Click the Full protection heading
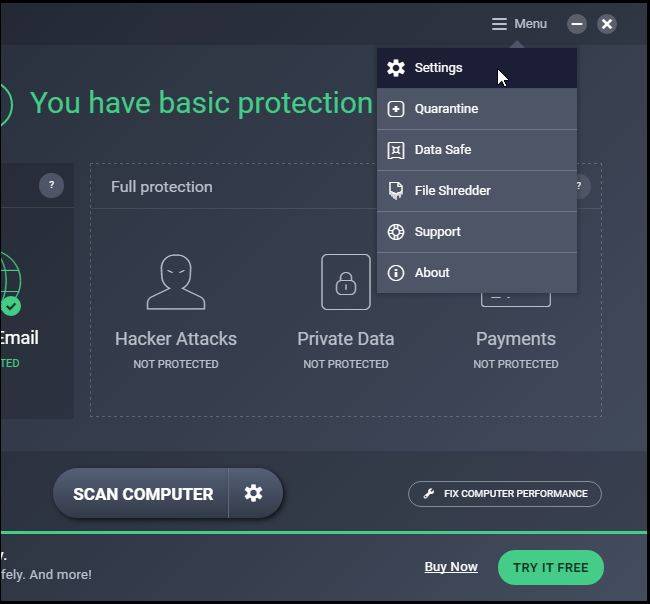This screenshot has height=604, width=650. (162, 187)
